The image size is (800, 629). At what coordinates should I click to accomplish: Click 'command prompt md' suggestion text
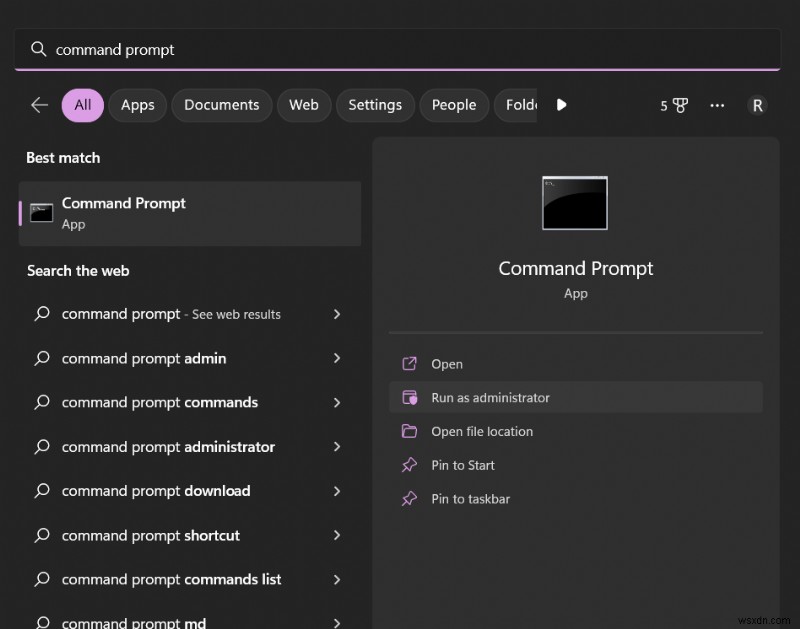tap(134, 623)
